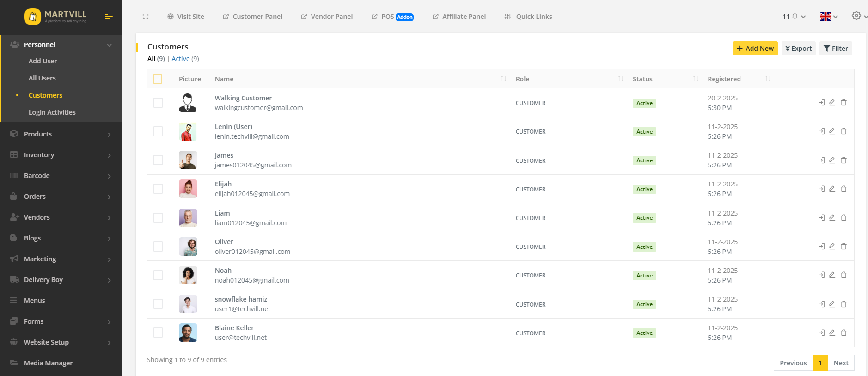
Task: Open the notifications bell icon
Action: [x=795, y=17]
